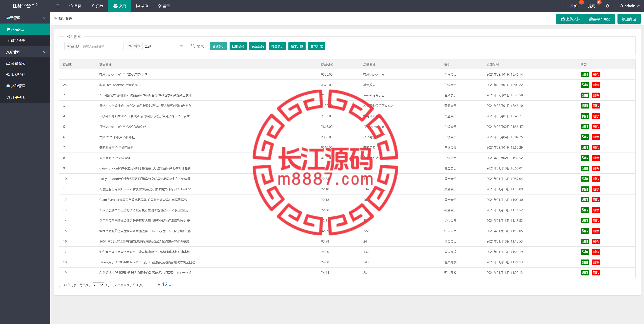Screen dimensions: 644x324
Task: Delete product ID 25 华为FreeLacePro
Action: click(596, 85)
